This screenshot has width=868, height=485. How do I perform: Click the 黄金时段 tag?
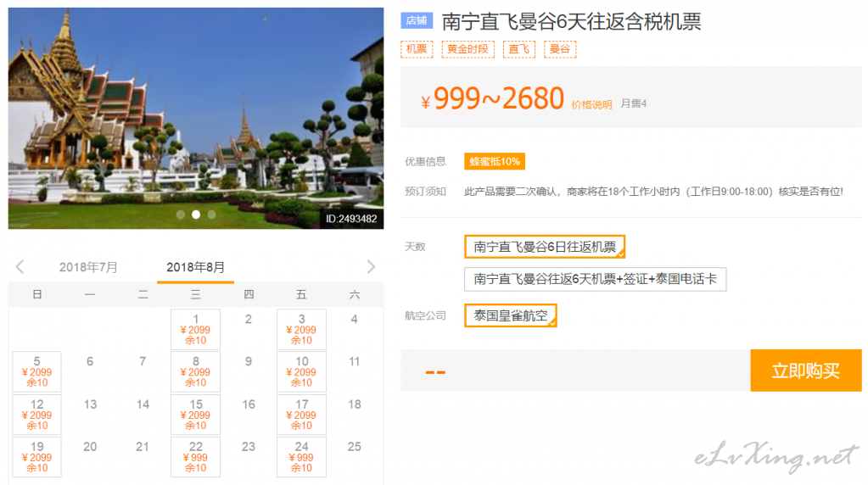[x=468, y=49]
